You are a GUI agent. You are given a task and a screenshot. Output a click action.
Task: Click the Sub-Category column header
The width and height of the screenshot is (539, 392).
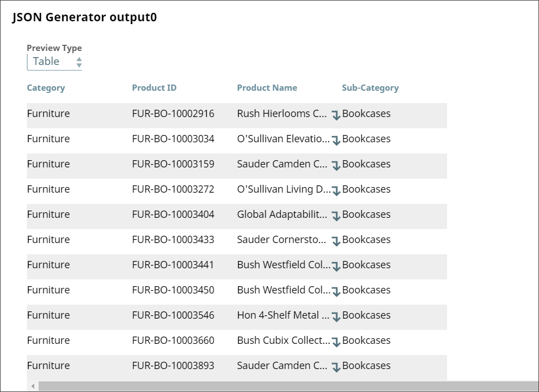coord(371,88)
